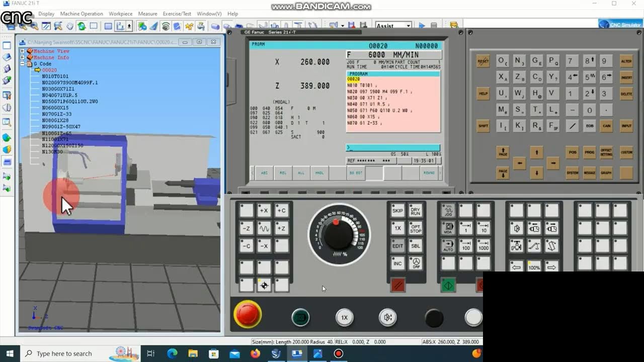
Task: Click the pan hand tool in toolbar
Action: pyautogui.click(x=70, y=26)
